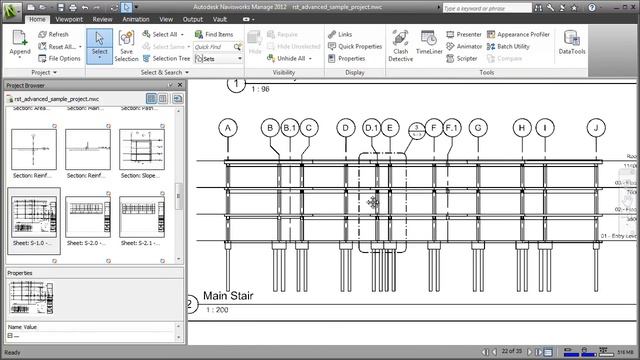Toggle auto-hide pin on Project Browser
640x360 pixels.
pyautogui.click(x=171, y=85)
